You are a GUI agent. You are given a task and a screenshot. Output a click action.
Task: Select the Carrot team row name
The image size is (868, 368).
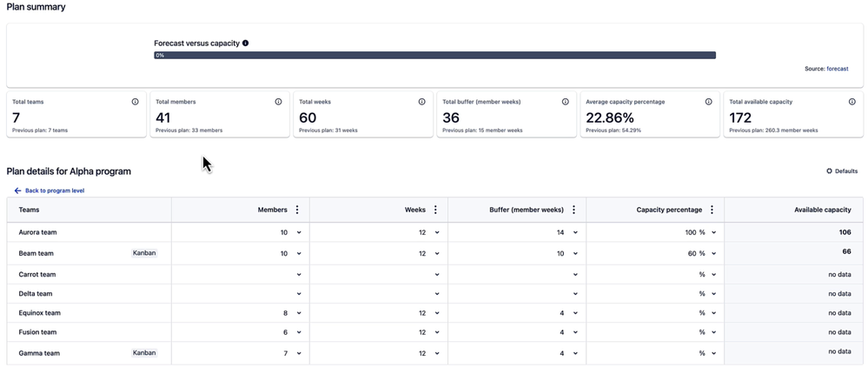(37, 274)
